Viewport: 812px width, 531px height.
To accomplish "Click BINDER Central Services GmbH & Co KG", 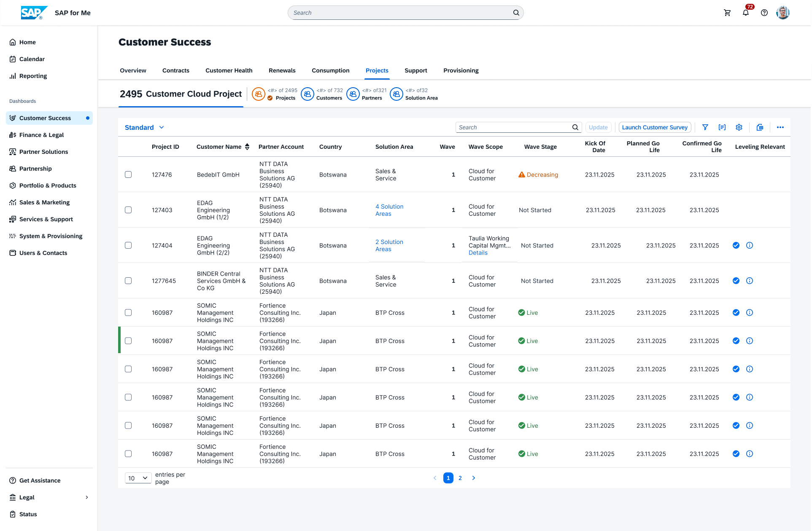I will coord(221,281).
